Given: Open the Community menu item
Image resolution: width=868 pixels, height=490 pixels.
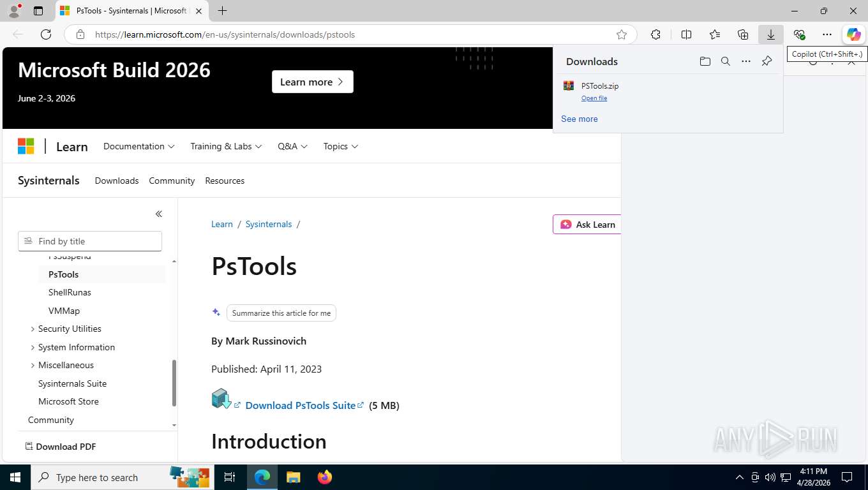Looking at the screenshot, I should 172,181.
